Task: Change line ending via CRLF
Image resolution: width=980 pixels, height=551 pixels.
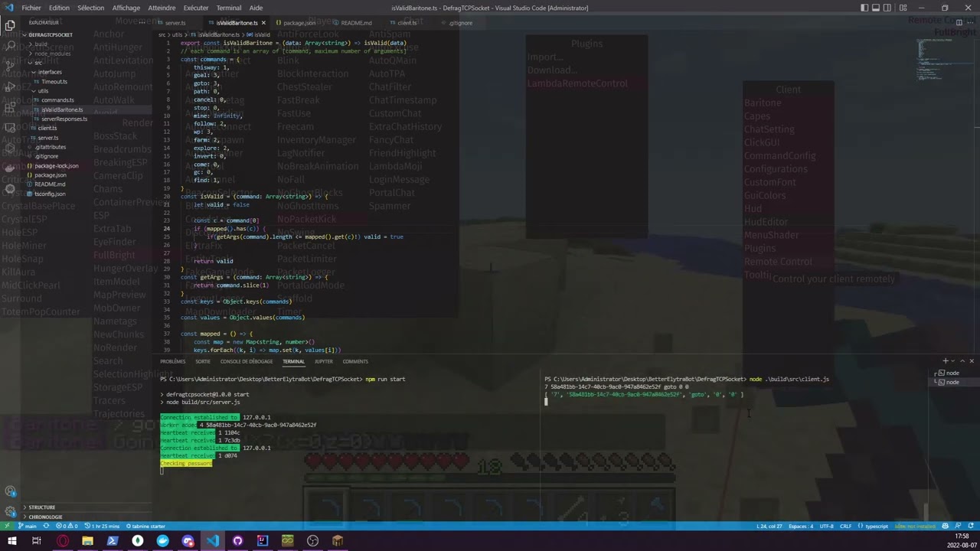Action: (x=846, y=526)
